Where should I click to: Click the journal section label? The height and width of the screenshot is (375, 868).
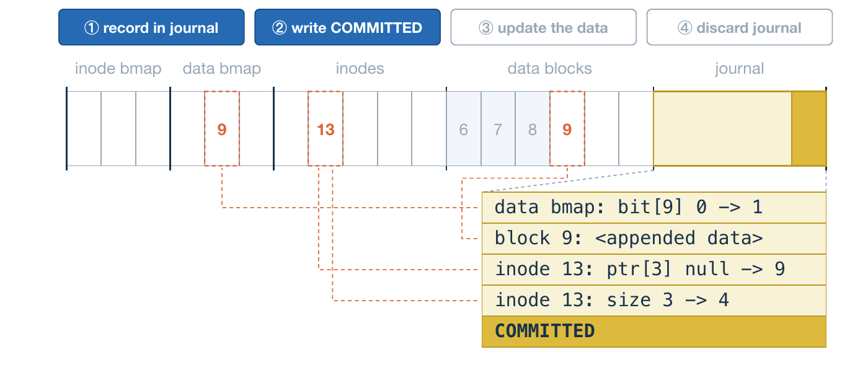coord(739,68)
